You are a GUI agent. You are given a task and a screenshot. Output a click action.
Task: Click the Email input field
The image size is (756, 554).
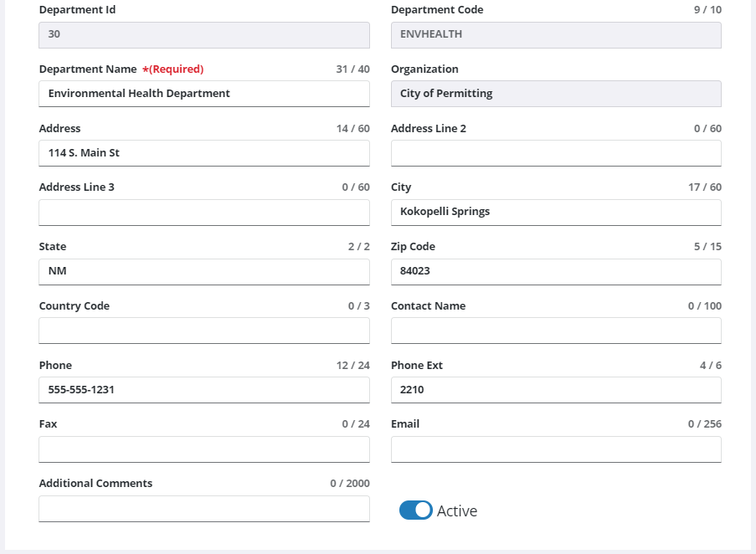(555, 449)
